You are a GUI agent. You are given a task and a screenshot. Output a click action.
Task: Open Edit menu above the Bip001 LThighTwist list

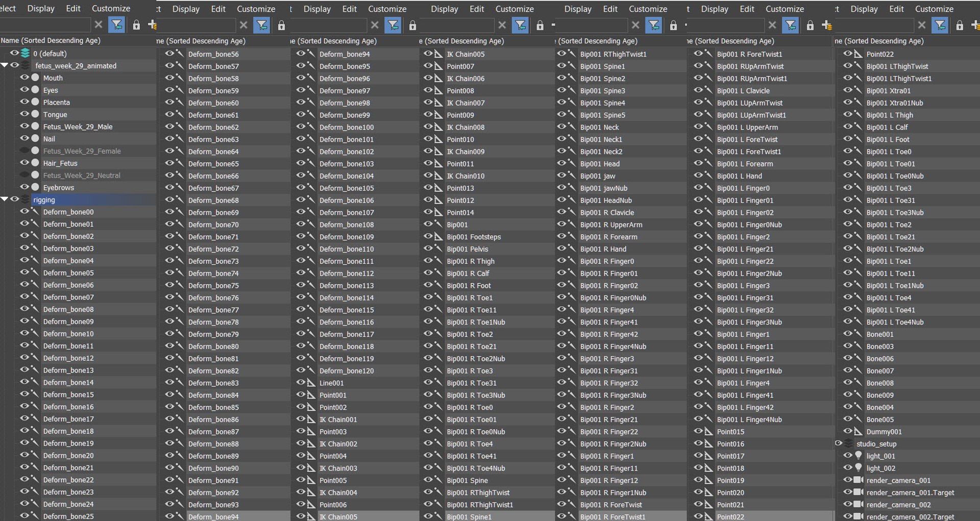(x=896, y=9)
